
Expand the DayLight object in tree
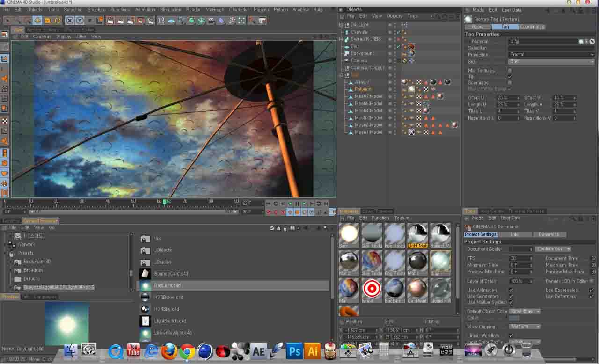click(341, 25)
